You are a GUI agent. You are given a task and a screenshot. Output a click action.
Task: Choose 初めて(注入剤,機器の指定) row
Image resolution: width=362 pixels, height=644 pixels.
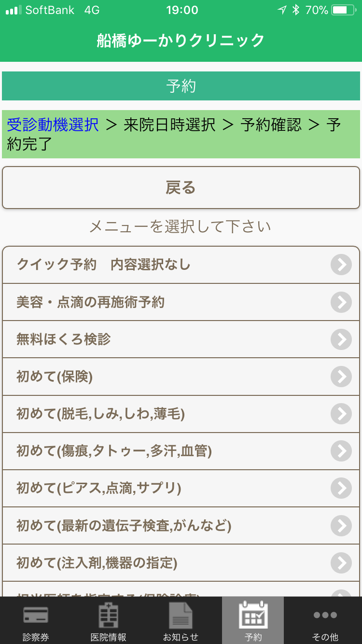click(x=97, y=562)
